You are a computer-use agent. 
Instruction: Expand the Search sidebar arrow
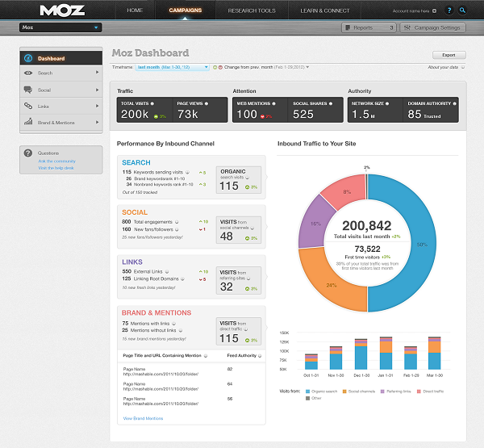tap(98, 73)
